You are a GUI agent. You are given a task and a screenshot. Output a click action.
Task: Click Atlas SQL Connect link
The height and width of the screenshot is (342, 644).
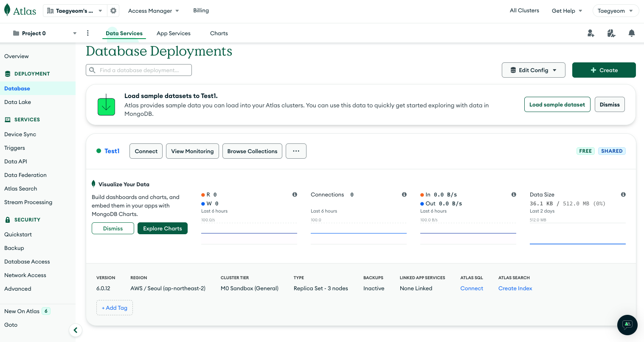coord(472,288)
